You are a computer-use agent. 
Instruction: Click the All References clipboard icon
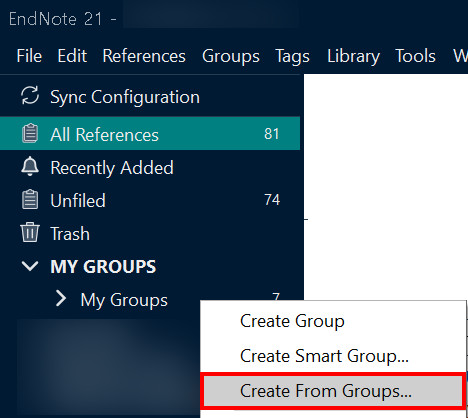pos(30,133)
